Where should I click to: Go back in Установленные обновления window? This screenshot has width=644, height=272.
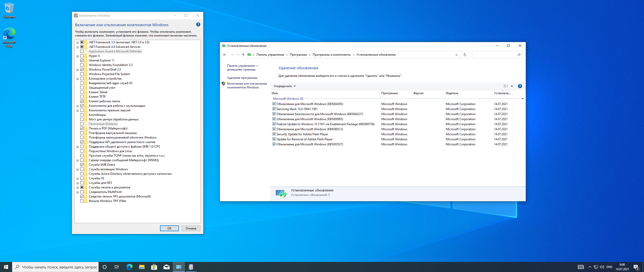click(225, 55)
